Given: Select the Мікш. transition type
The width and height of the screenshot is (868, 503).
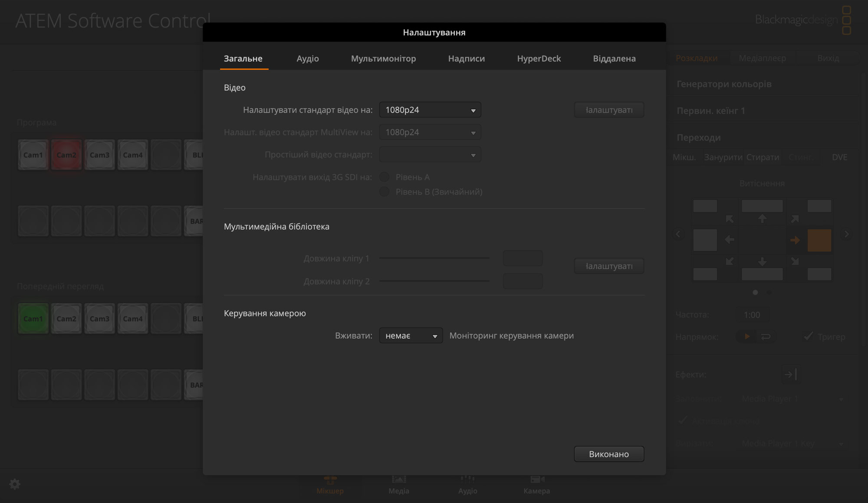Looking at the screenshot, I should tap(684, 157).
